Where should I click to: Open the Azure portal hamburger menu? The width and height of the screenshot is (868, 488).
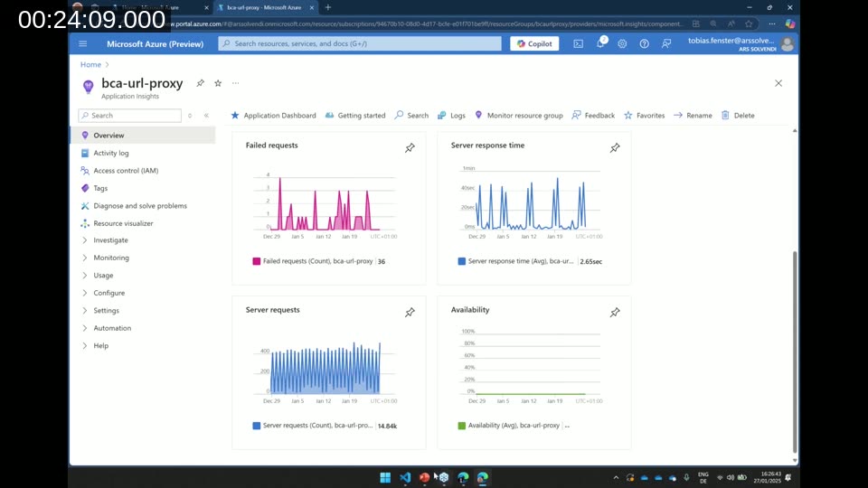83,43
